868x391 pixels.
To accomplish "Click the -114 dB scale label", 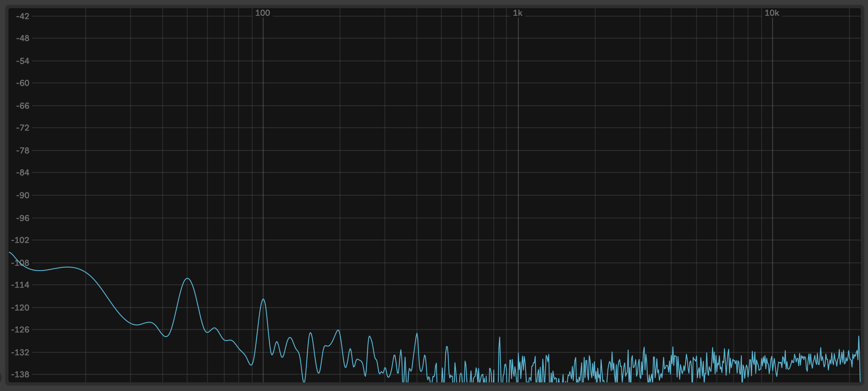I will click(20, 285).
